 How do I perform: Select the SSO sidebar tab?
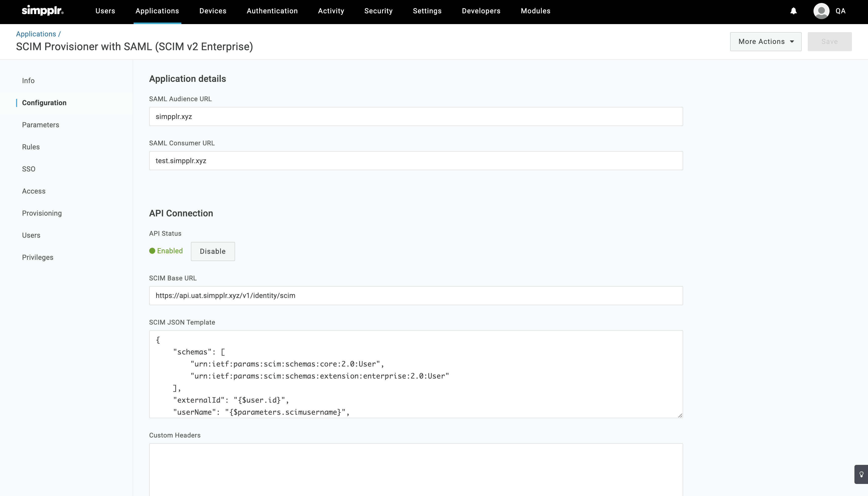pos(29,169)
